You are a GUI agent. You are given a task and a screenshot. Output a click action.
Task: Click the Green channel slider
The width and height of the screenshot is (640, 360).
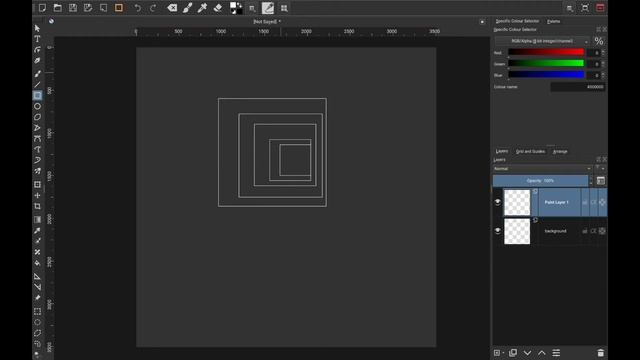pos(546,63)
